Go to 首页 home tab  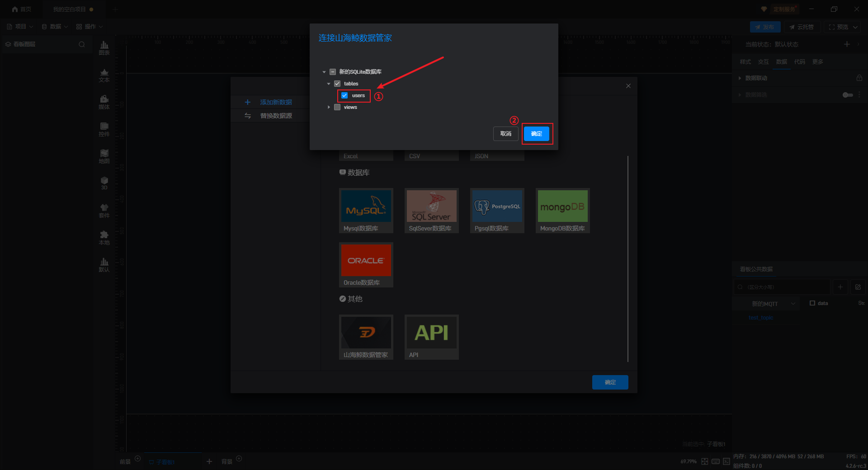point(21,9)
